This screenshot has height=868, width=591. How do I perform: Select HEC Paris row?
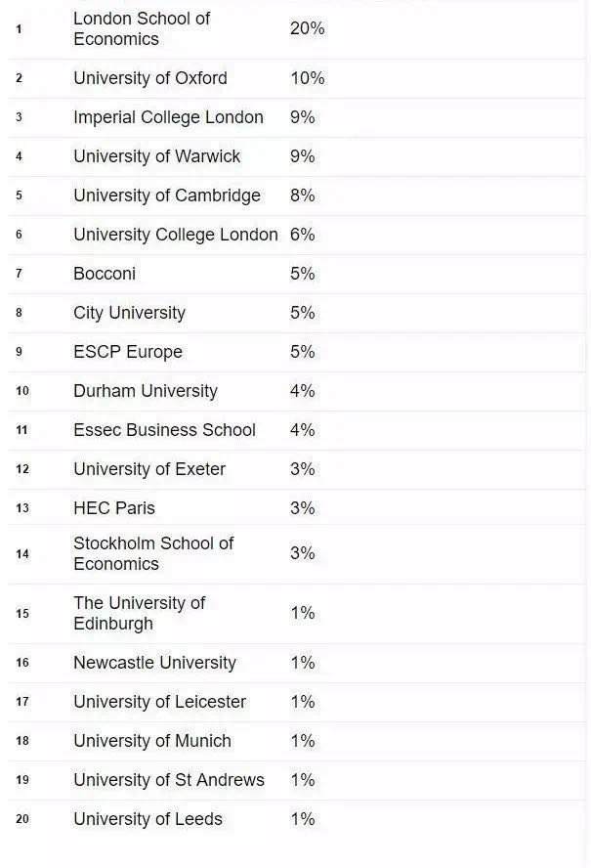click(297, 507)
